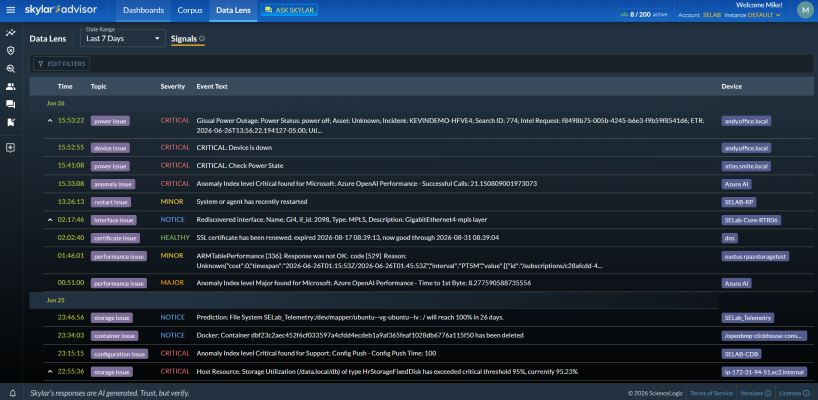The height and width of the screenshot is (400, 818).
Task: Click the anomaly issue tag
Action: pyautogui.click(x=113, y=184)
